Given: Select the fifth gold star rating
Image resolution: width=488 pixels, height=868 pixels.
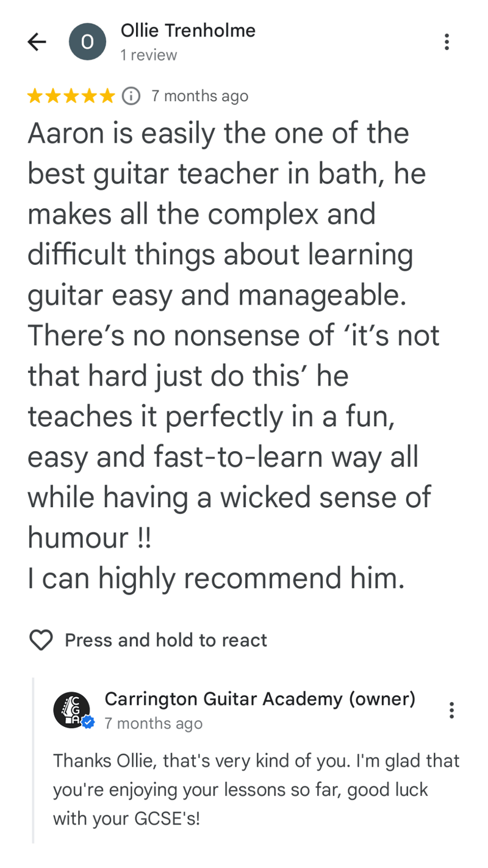Looking at the screenshot, I should pyautogui.click(x=108, y=96).
